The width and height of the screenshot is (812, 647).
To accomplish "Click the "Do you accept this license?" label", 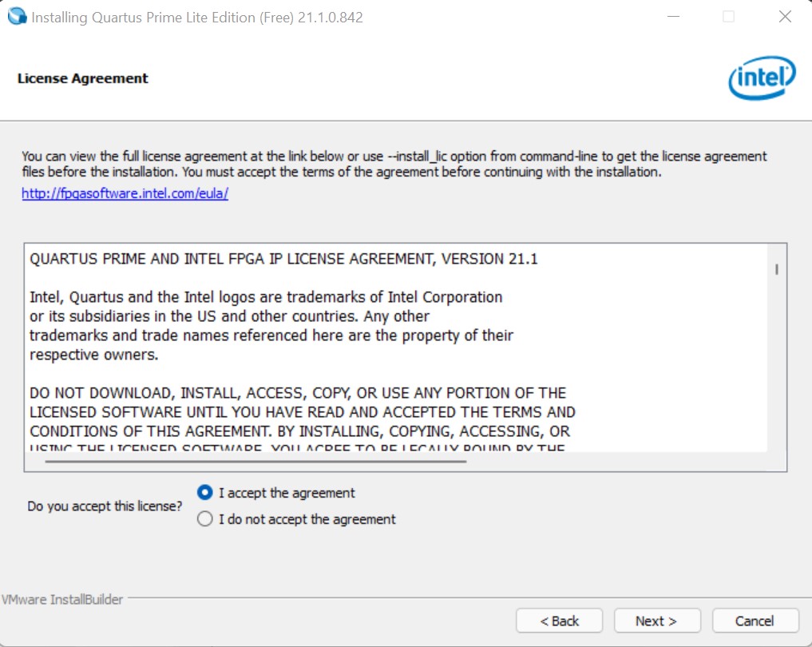I will tap(105, 506).
